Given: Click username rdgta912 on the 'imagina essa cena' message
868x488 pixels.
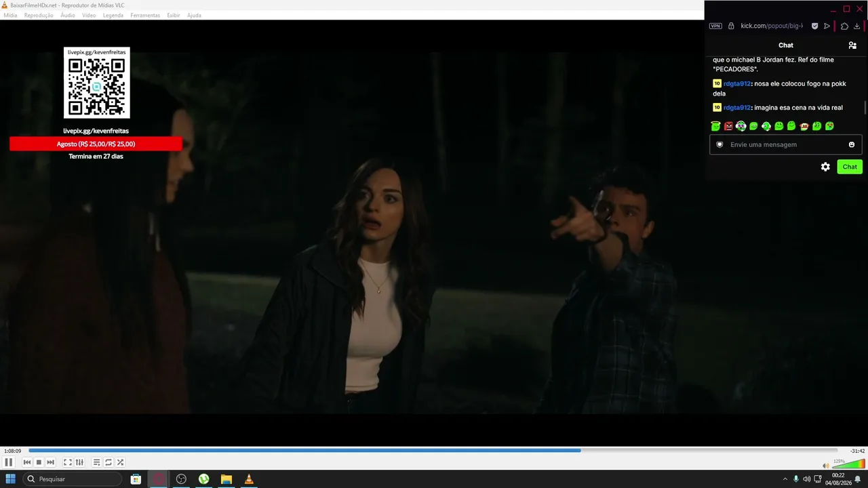Looking at the screenshot, I should [737, 107].
